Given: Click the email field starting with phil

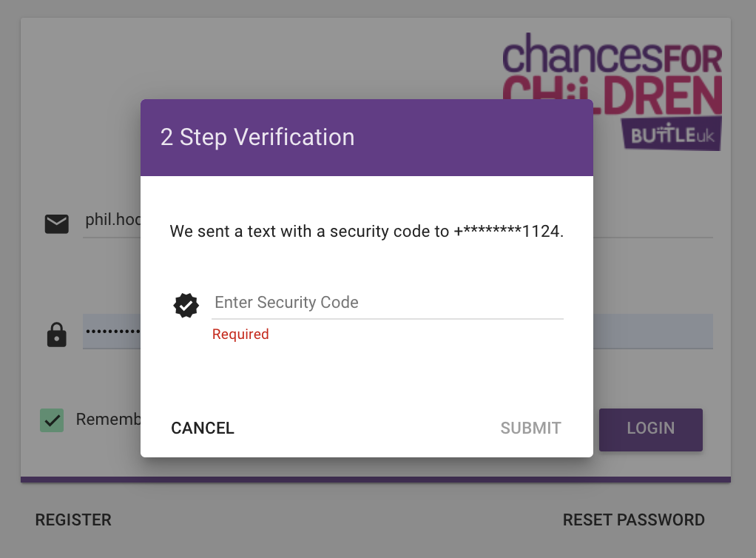Looking at the screenshot, I should [112, 221].
